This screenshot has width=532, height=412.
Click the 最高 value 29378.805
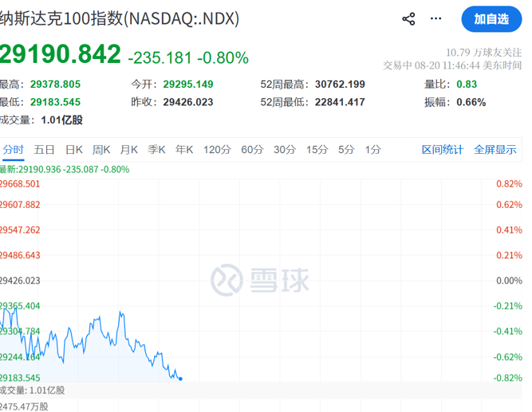coord(55,84)
